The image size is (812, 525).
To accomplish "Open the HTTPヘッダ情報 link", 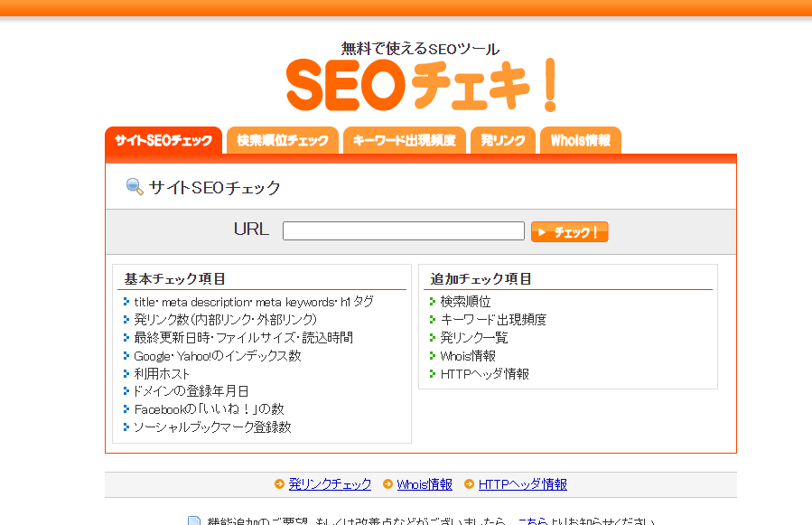I will [522, 484].
